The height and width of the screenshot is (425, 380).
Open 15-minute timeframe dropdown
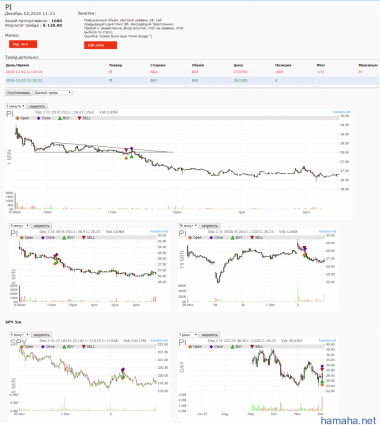pos(188,226)
